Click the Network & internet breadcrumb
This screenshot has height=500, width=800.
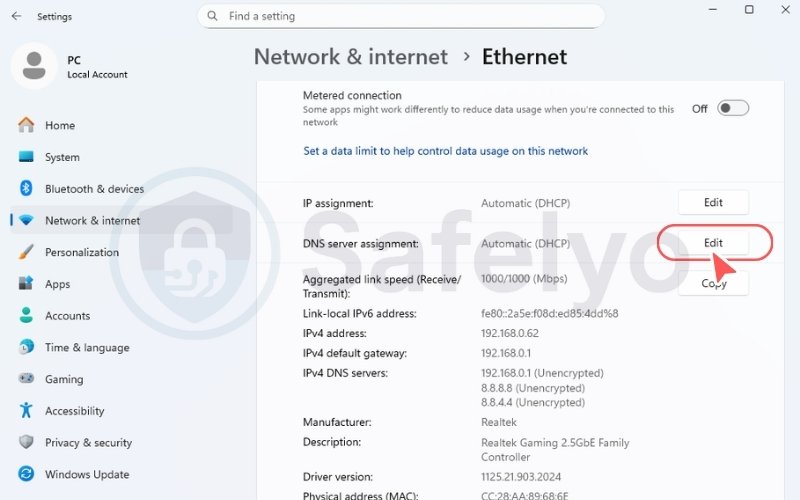click(351, 57)
